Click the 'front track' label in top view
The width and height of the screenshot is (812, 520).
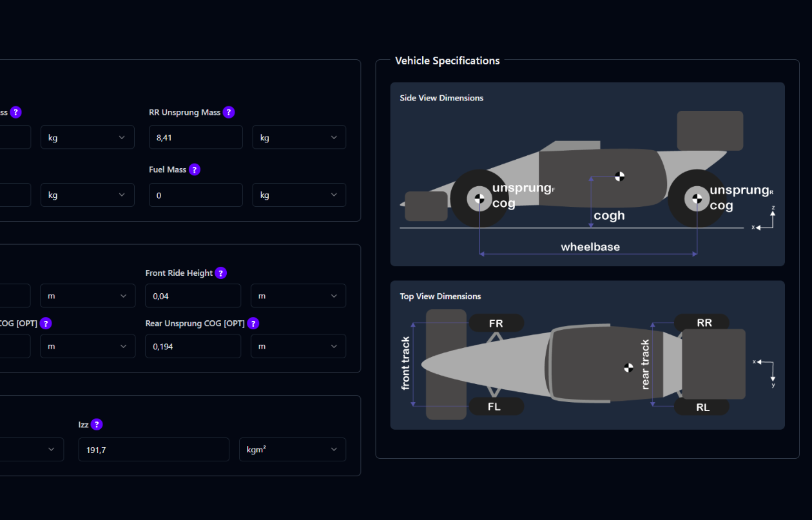click(x=405, y=363)
